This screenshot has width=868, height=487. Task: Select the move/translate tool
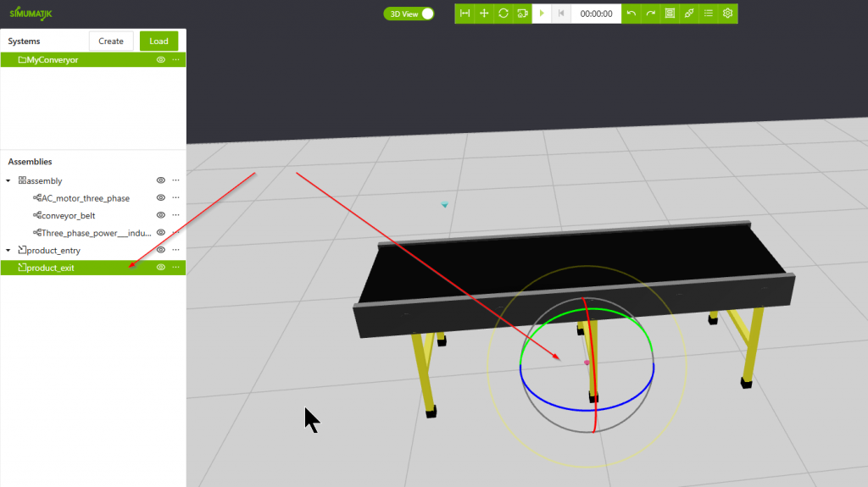pyautogui.click(x=484, y=14)
